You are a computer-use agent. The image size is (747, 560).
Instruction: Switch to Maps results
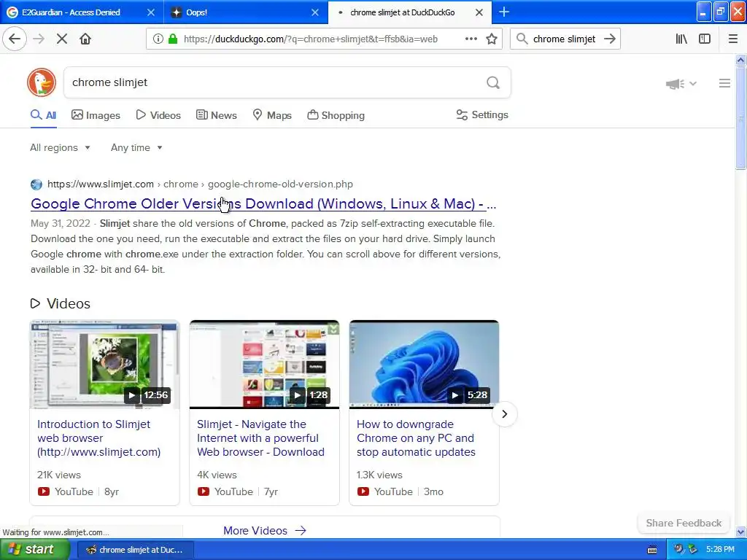[272, 115]
